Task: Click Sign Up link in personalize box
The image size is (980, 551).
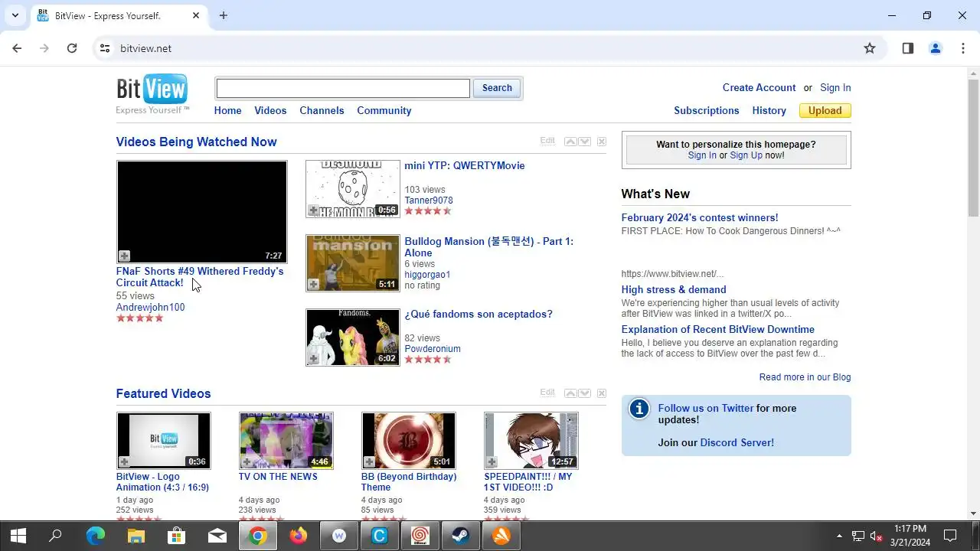Action: click(746, 155)
